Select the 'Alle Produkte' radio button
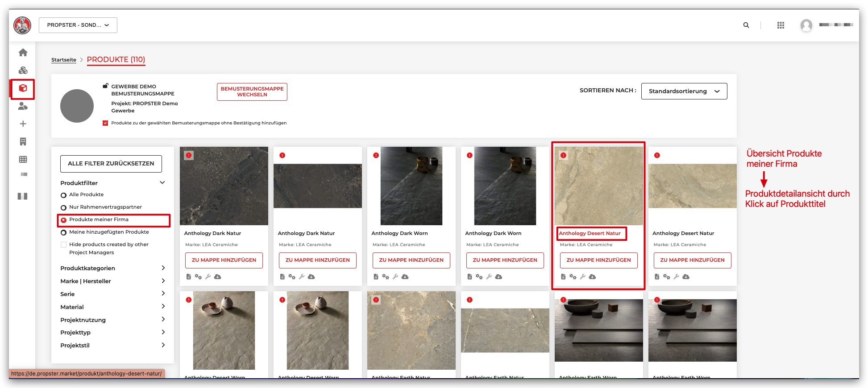The image size is (868, 388). coord(63,195)
